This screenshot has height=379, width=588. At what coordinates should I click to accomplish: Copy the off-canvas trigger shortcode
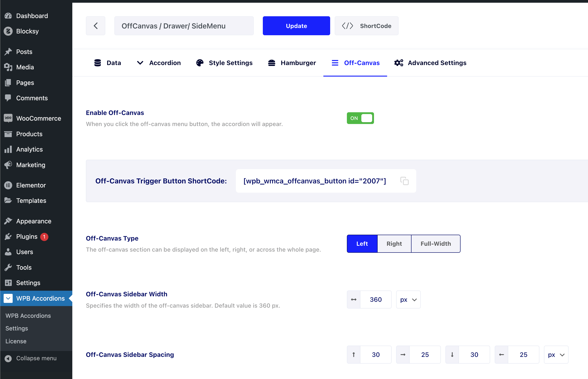click(404, 181)
